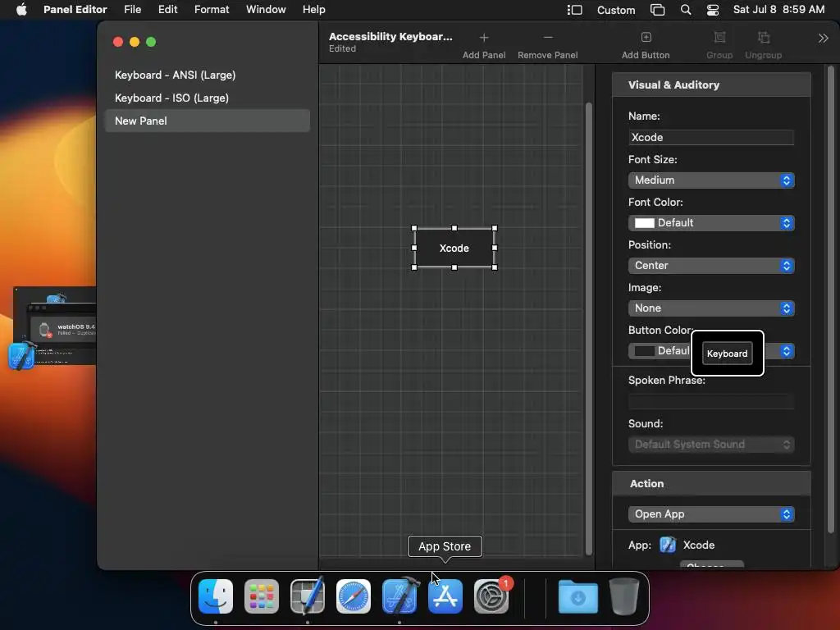Click the canvas vertical scrollbar

tap(589, 328)
